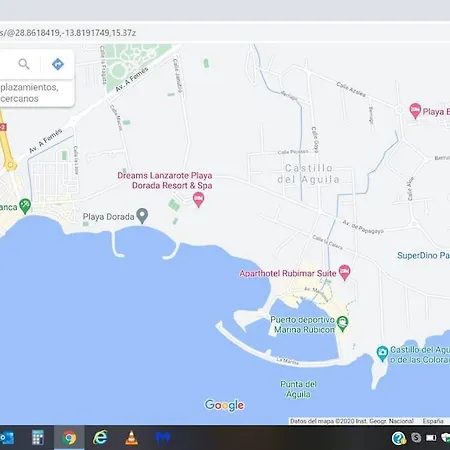This screenshot has height=450, width=450.
Task: Click Puerto deportivo Marina Rubicon green pin
Action: coord(342,324)
